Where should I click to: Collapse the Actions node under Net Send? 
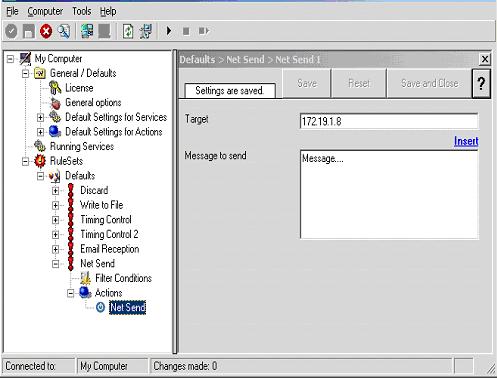pyautogui.click(x=71, y=293)
